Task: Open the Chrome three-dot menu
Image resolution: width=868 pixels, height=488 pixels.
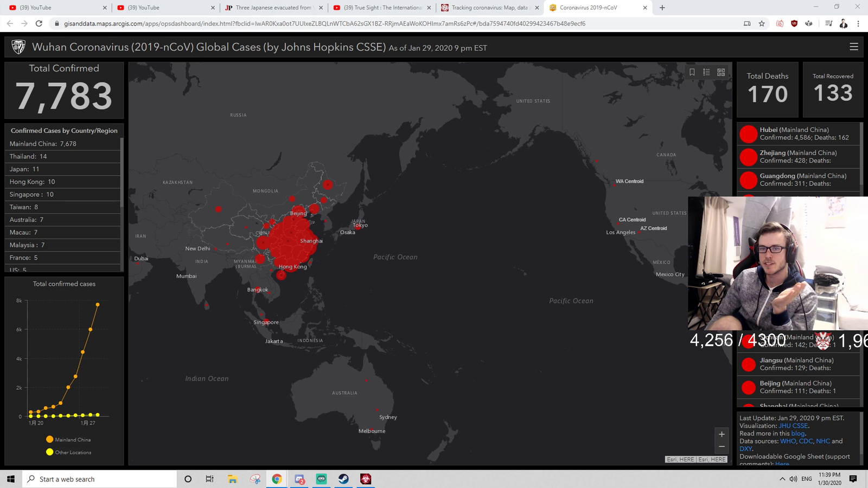Action: pos(858,23)
